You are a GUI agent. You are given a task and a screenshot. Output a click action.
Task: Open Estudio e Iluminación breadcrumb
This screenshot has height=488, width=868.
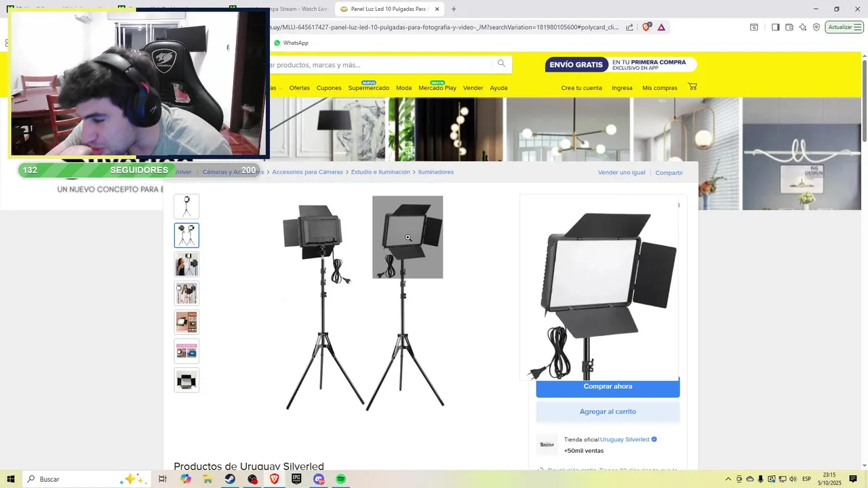[380, 172]
